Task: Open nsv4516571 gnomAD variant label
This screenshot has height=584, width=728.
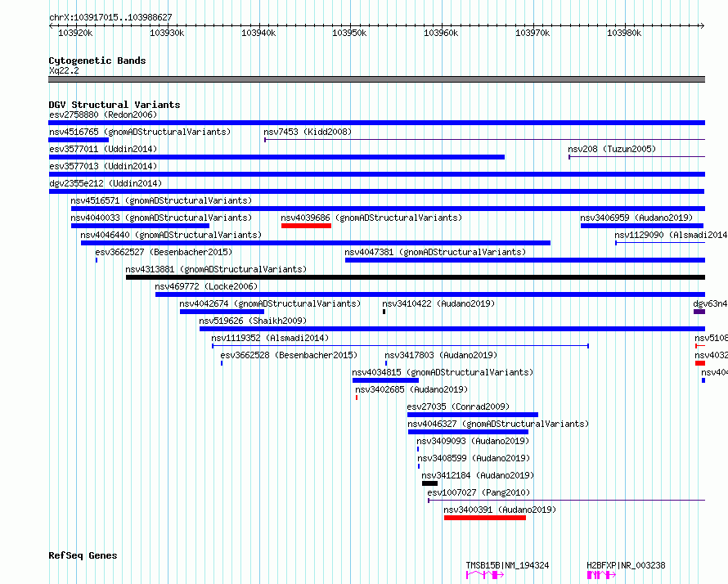Action: [x=161, y=200]
